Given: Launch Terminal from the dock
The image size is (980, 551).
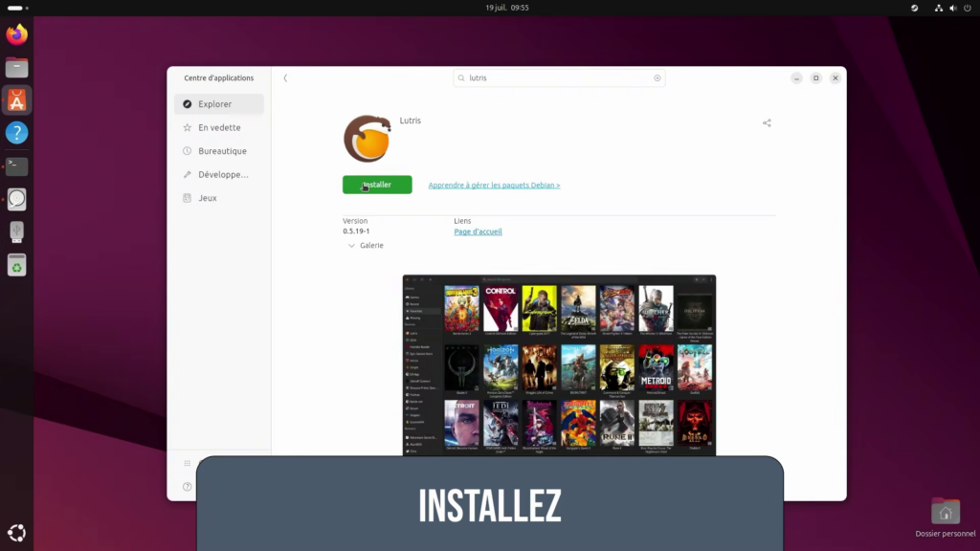Looking at the screenshot, I should pyautogui.click(x=17, y=165).
